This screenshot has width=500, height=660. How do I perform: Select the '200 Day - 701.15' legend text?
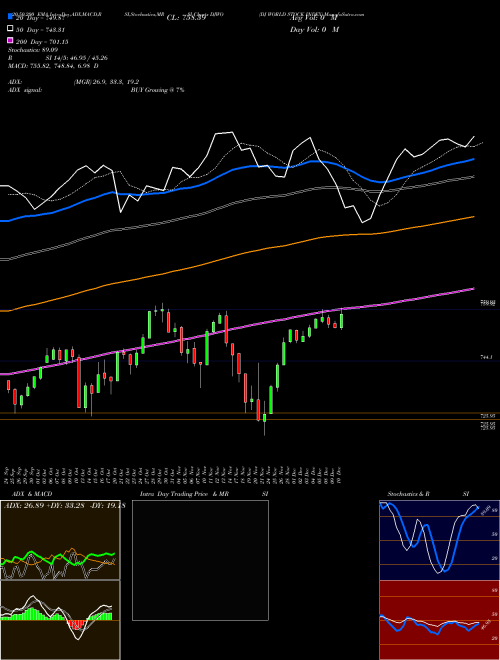pos(43,42)
